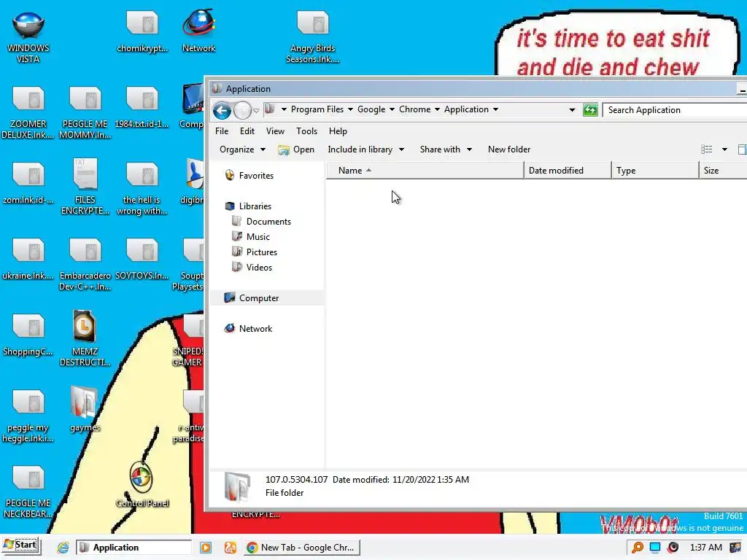Click the folder icon in address bar

pyautogui.click(x=269, y=109)
